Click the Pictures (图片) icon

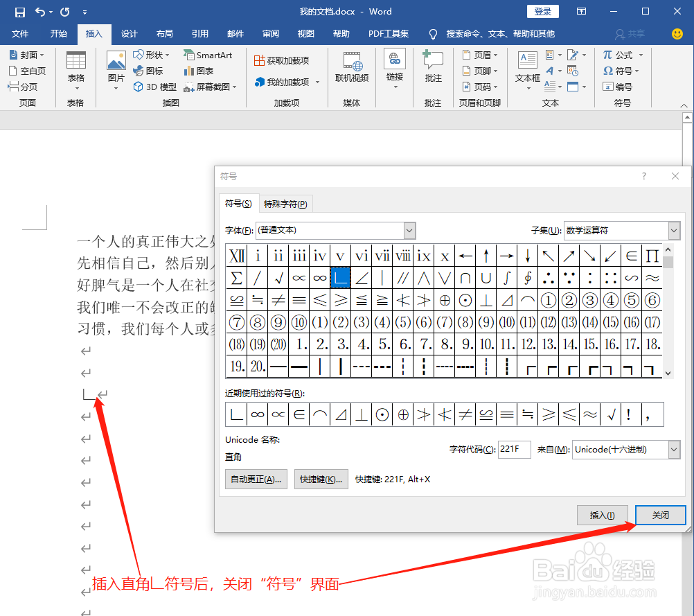[x=116, y=71]
